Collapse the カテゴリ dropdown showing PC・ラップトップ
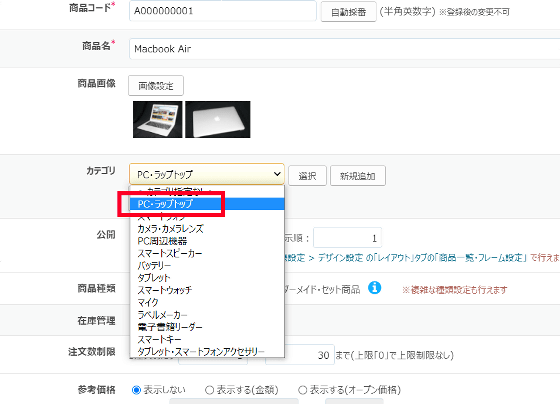Screen dimensions: 560x404 pyautogui.click(x=207, y=174)
